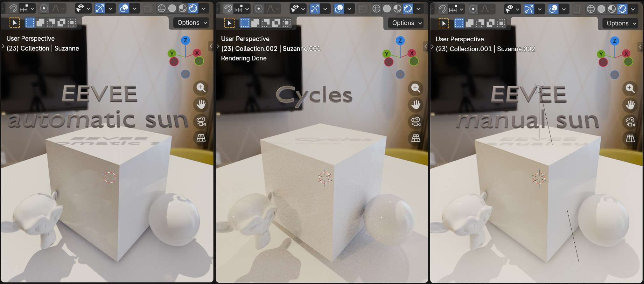644x284 pixels.
Task: Expand the sidebar arrow in Cycles viewport
Action: (425, 47)
